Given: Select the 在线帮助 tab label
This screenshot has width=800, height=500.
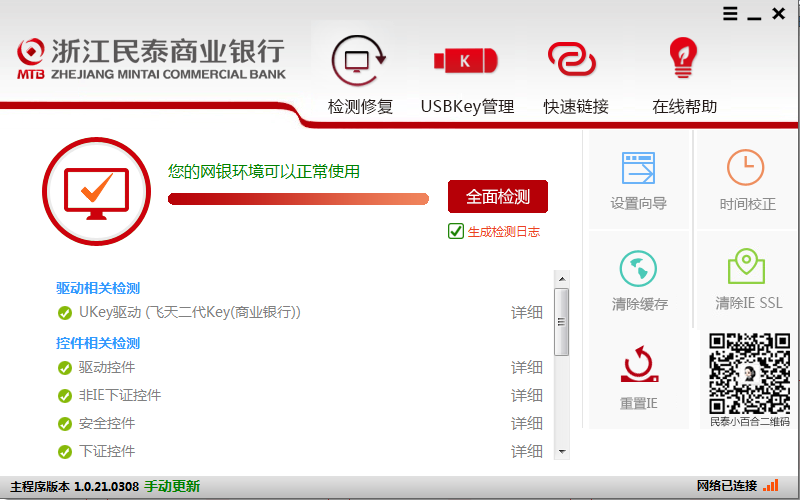Looking at the screenshot, I should tap(684, 107).
